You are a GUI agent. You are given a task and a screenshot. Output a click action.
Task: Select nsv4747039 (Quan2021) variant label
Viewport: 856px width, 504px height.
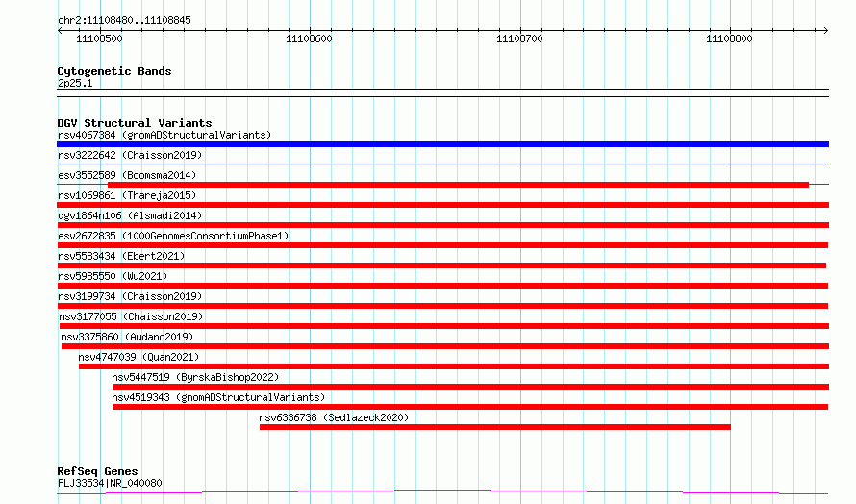138,357
